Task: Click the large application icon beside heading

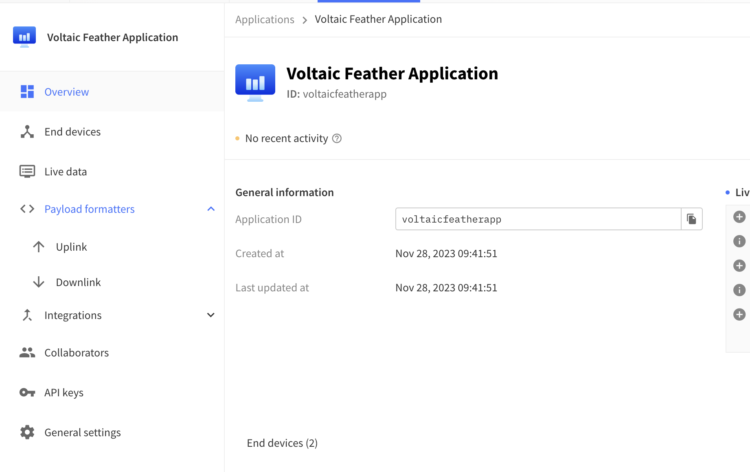Action: (x=255, y=83)
